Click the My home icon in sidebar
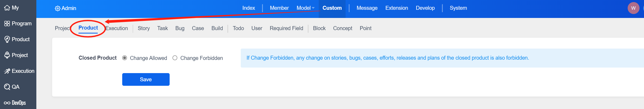The width and height of the screenshot is (644, 109). pos(7,8)
